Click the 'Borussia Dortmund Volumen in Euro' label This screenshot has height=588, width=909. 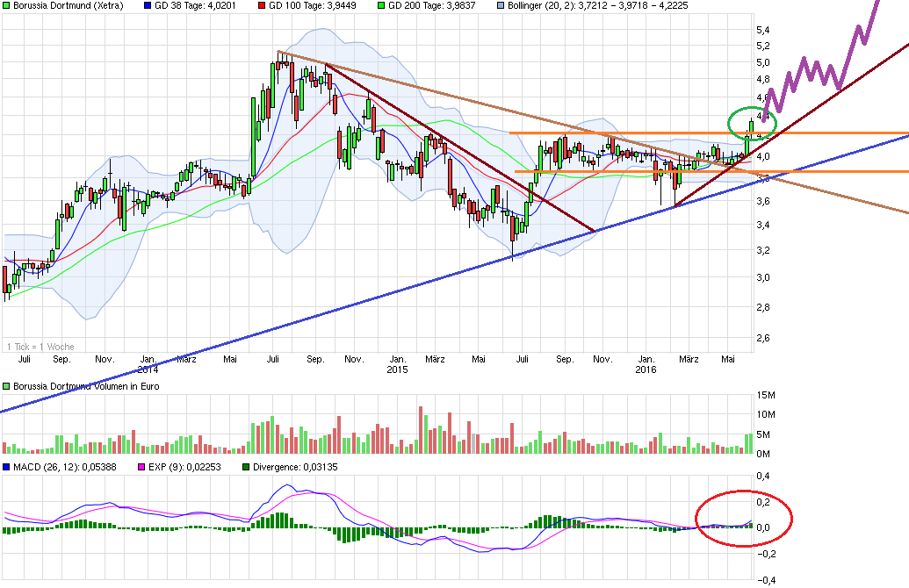(86, 386)
